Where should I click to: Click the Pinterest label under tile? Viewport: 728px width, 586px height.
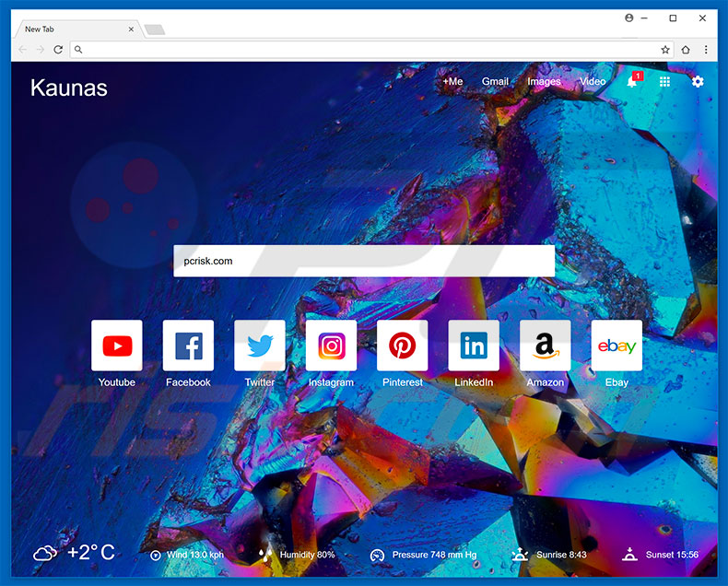pos(403,382)
